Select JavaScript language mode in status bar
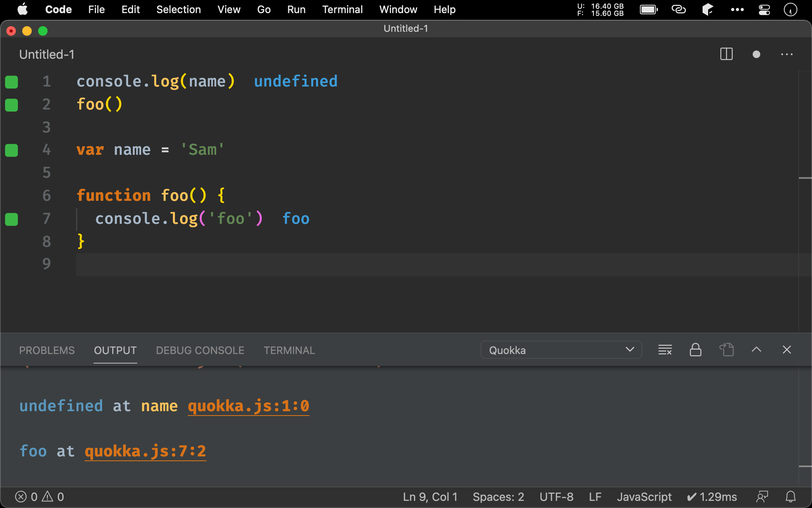Viewport: 812px width, 508px height. pyautogui.click(x=644, y=496)
